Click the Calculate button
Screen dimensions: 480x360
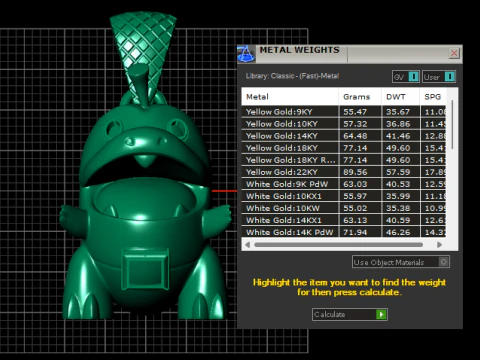point(350,314)
